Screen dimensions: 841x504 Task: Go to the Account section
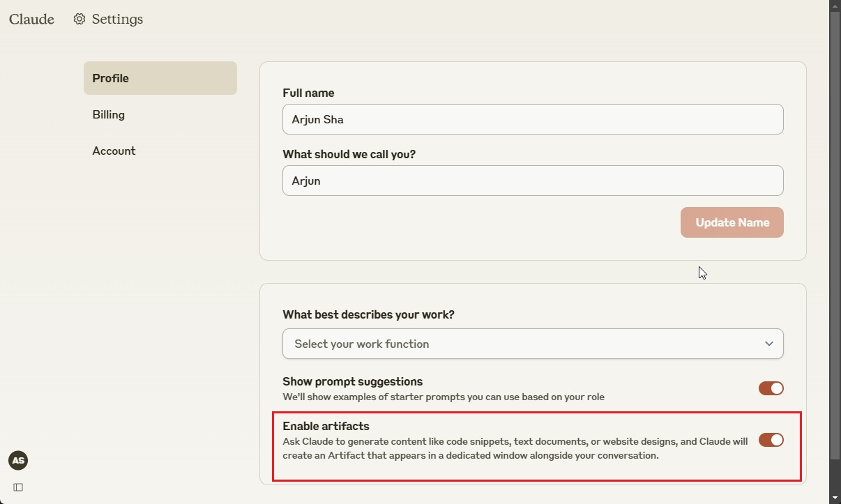coord(114,151)
